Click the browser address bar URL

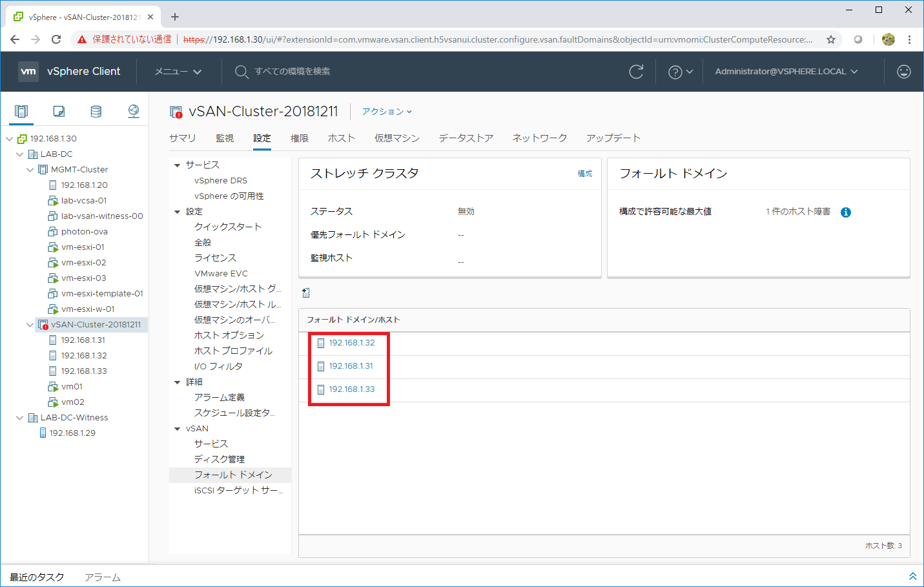[x=498, y=39]
